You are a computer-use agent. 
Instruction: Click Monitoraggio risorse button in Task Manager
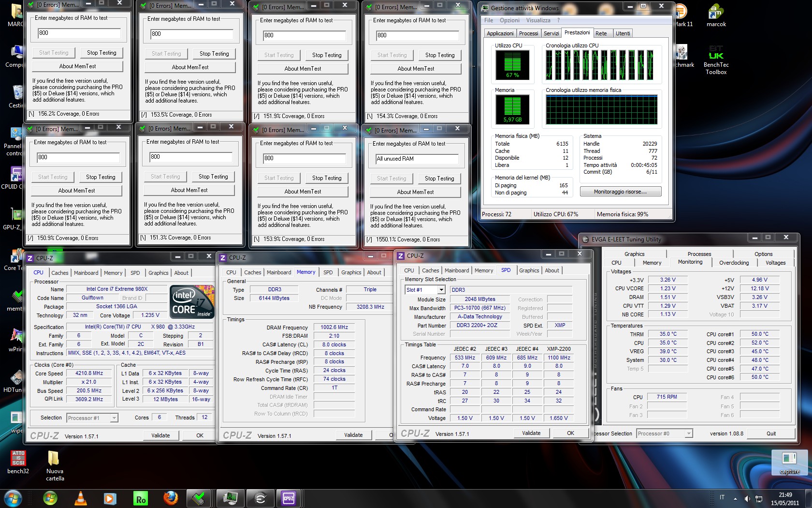coord(620,192)
